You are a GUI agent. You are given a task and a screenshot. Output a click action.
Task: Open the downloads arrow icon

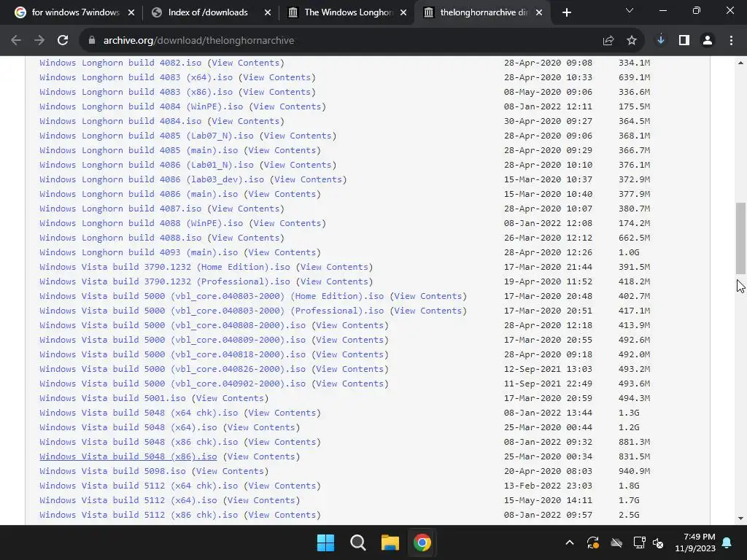[661, 41]
